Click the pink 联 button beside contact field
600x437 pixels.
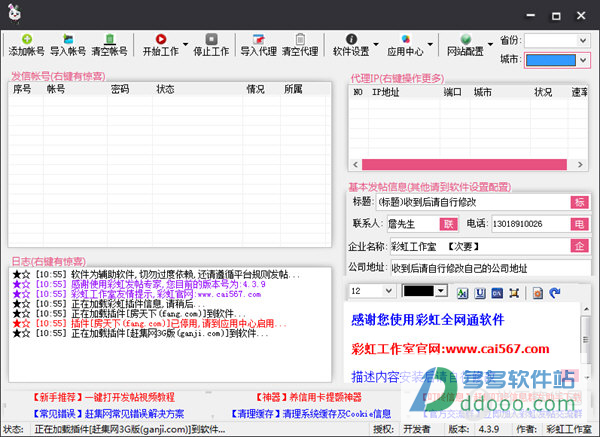click(x=448, y=224)
